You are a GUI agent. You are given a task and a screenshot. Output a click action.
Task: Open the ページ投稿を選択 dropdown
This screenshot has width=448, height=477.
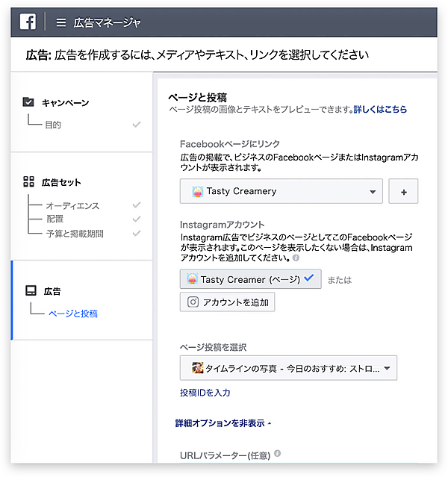[288, 368]
